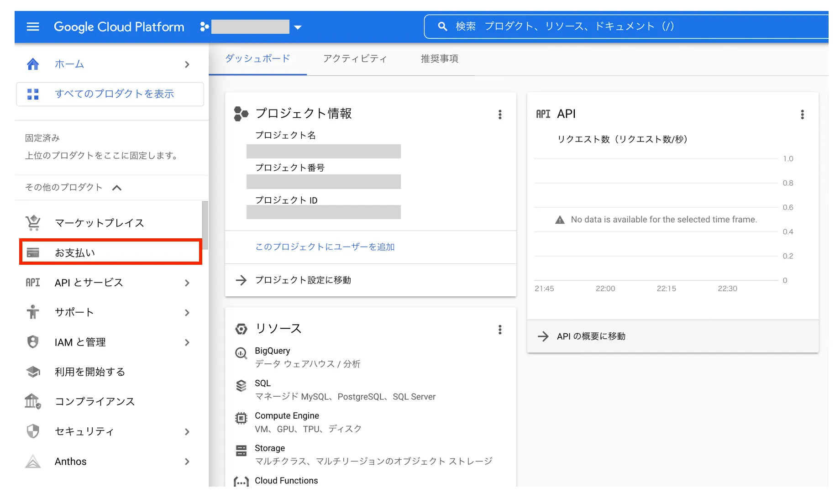Viewport: 840px width, 504px height.
Task: Click すべてのプロダクトを表示 button
Action: coord(110,94)
